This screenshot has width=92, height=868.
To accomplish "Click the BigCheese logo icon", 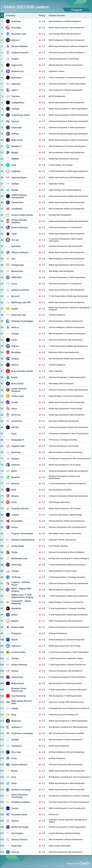I will pos(8,78).
